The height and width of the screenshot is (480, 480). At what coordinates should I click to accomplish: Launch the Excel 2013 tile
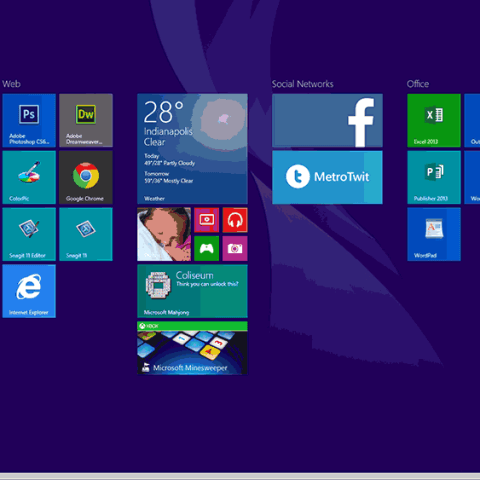434,120
